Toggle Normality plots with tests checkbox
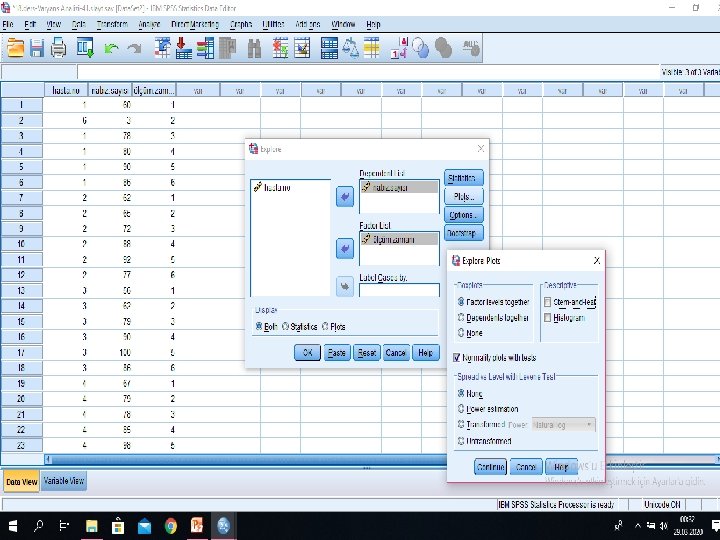The height and width of the screenshot is (540, 720). click(x=456, y=357)
